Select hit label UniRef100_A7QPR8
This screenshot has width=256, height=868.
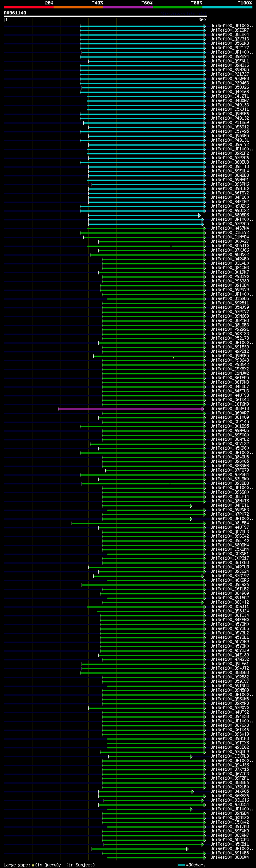pos(230,78)
